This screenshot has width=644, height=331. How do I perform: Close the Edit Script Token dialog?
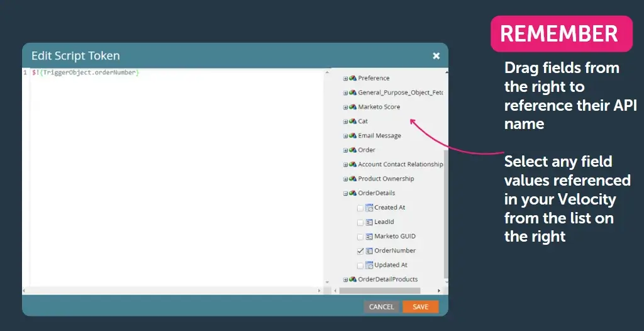(436, 55)
